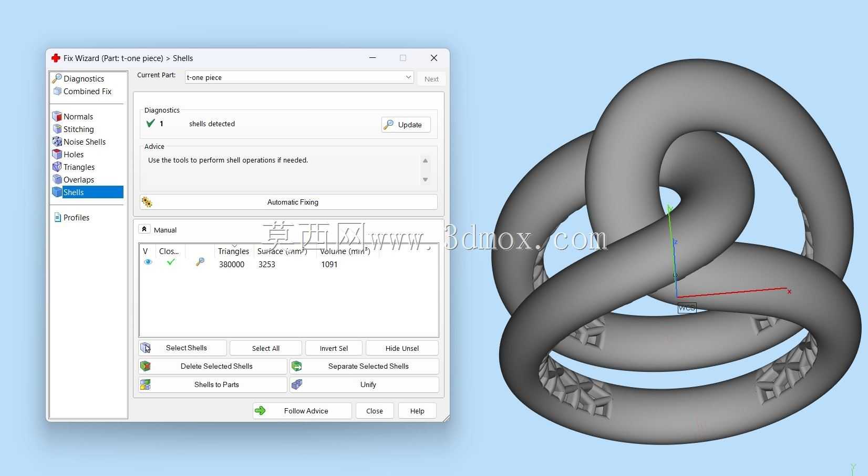This screenshot has width=868, height=476.
Task: Select the 1091 volume value
Action: coord(329,265)
